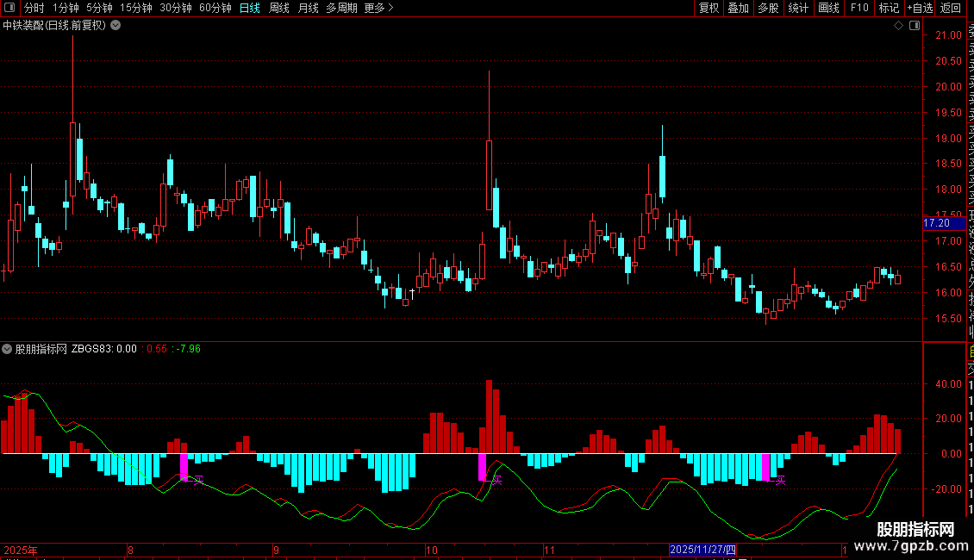Click the 2025年 label on time axis
Viewport: 974px width, 560px height.
tap(21, 550)
